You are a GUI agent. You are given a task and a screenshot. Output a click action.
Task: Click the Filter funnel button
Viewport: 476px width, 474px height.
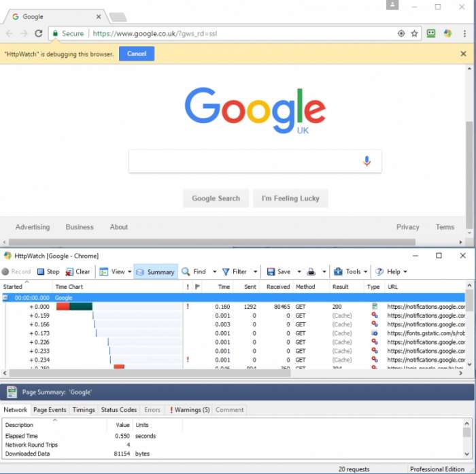[x=235, y=271]
